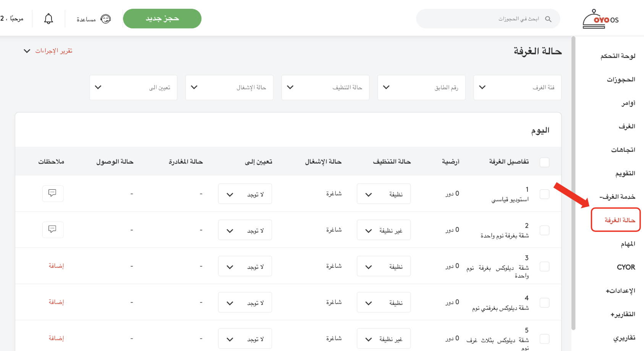
Task: Click إضافة notes link for room 4
Action: (x=56, y=302)
